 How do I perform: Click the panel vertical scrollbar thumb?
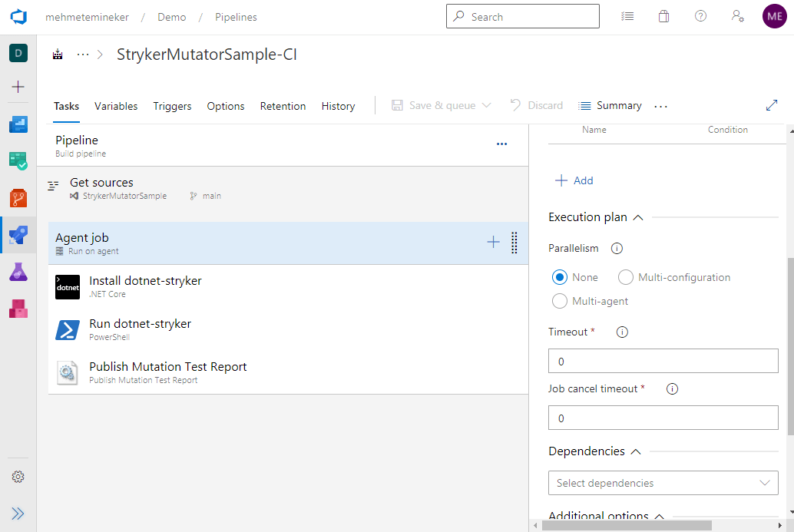pyautogui.click(x=790, y=347)
